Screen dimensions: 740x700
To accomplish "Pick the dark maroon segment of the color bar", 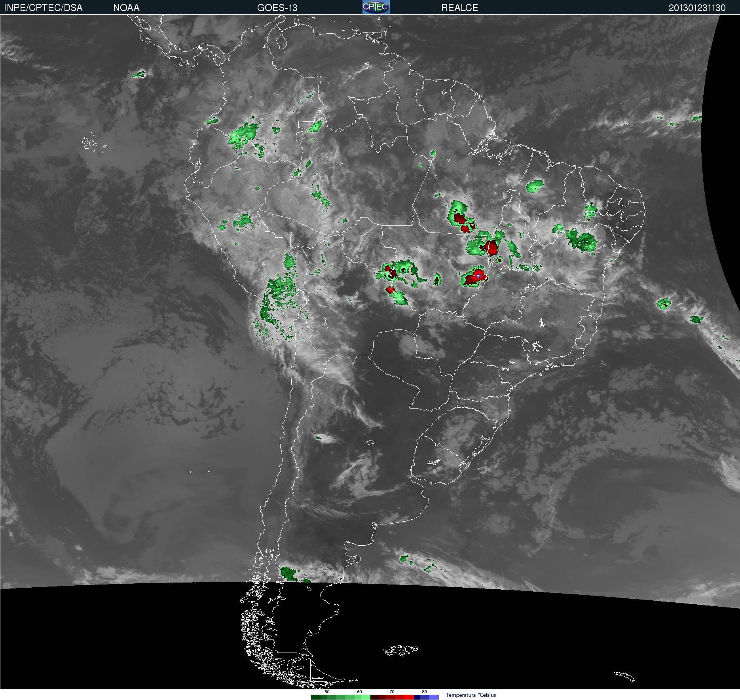I will coord(375,697).
